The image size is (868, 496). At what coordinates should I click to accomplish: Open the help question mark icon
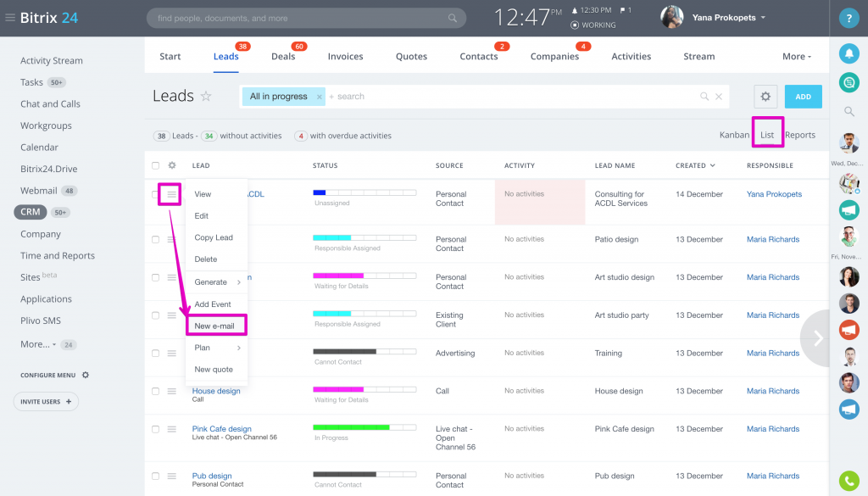pyautogui.click(x=849, y=19)
